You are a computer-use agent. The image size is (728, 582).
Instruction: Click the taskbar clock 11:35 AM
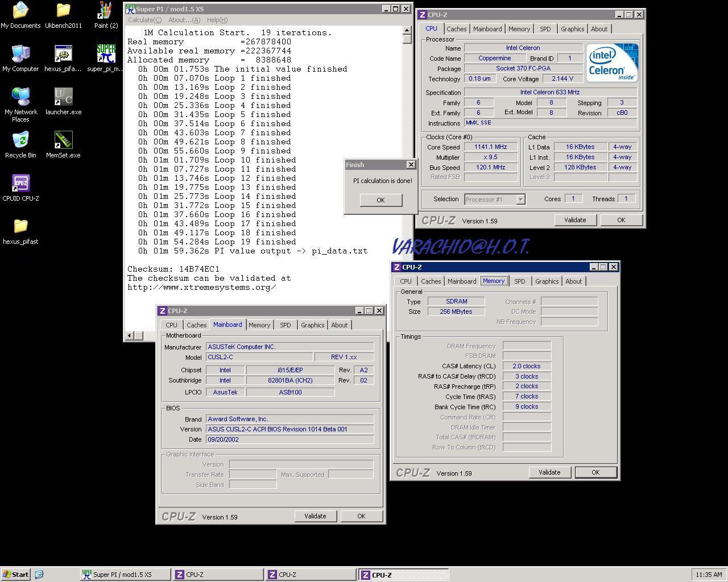[709, 575]
